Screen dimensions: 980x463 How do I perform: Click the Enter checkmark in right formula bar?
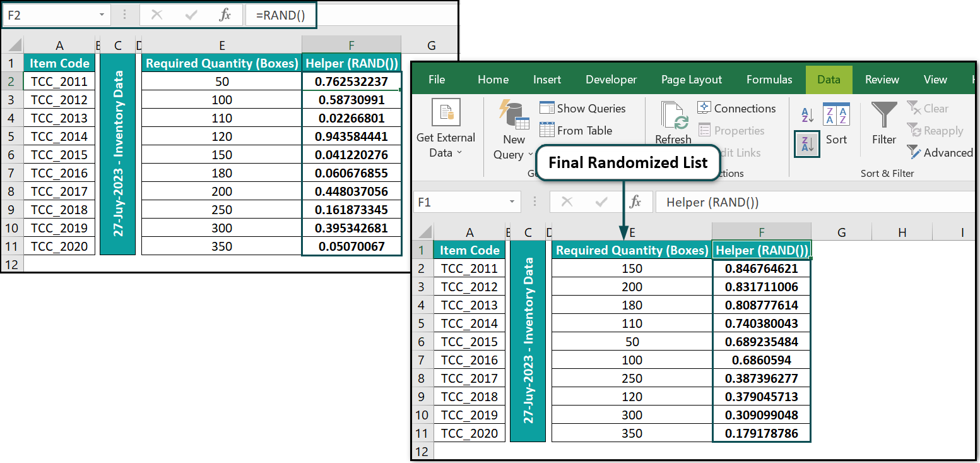[x=601, y=201]
